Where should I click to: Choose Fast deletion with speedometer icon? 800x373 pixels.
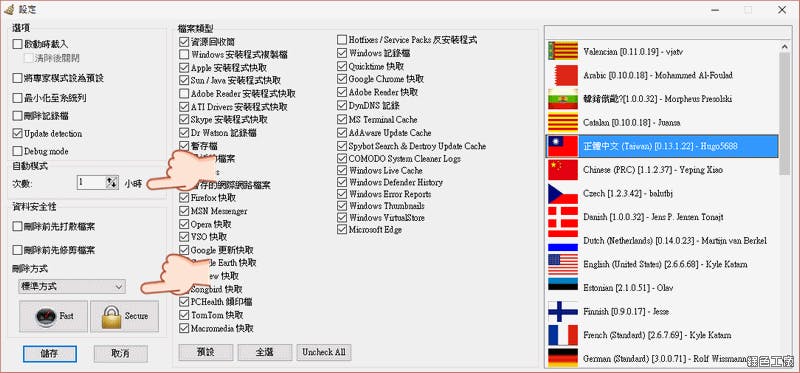[54, 316]
